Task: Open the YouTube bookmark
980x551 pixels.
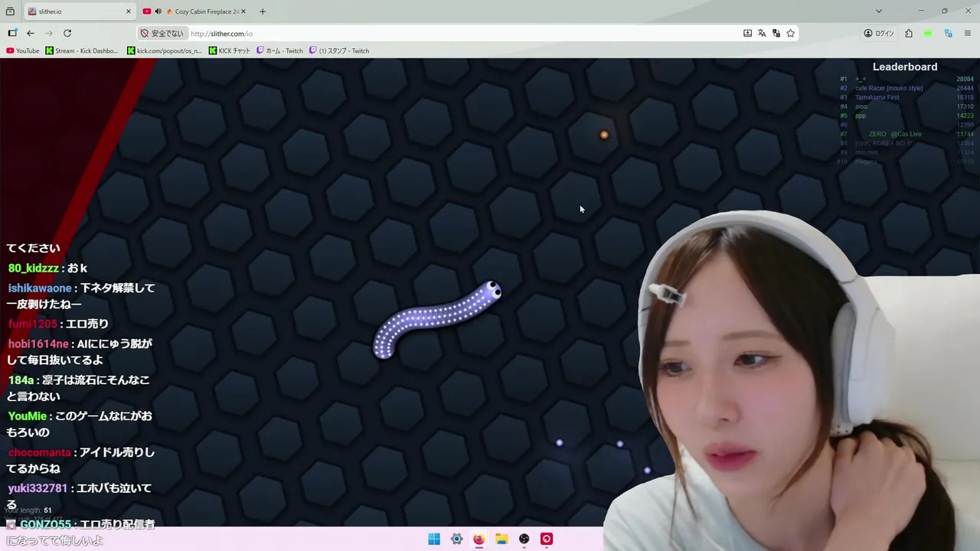Action: point(22,51)
